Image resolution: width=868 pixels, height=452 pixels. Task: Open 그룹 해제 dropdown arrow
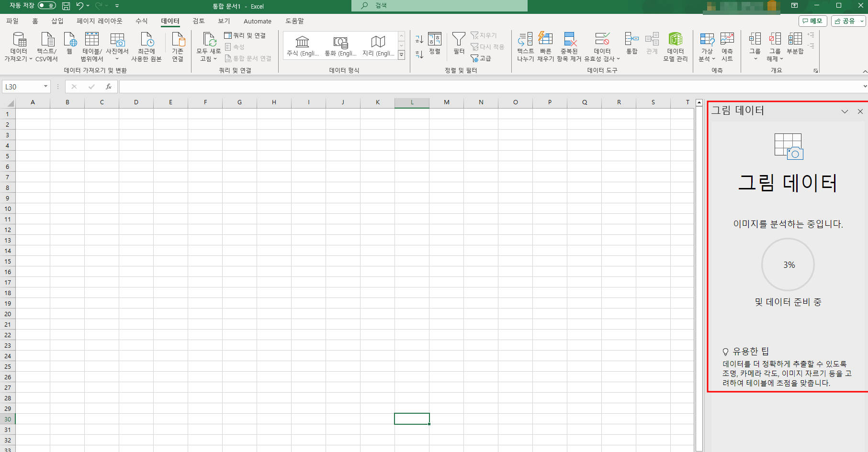781,59
